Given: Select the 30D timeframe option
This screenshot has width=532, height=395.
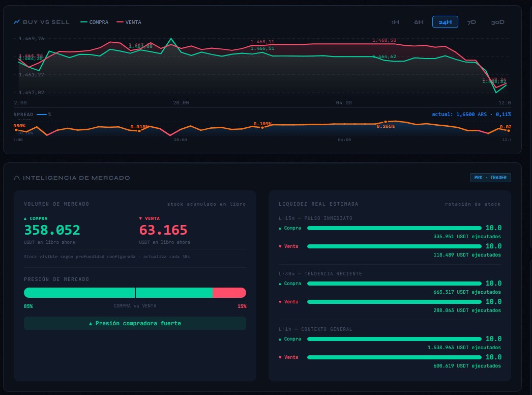Looking at the screenshot, I should coord(497,21).
